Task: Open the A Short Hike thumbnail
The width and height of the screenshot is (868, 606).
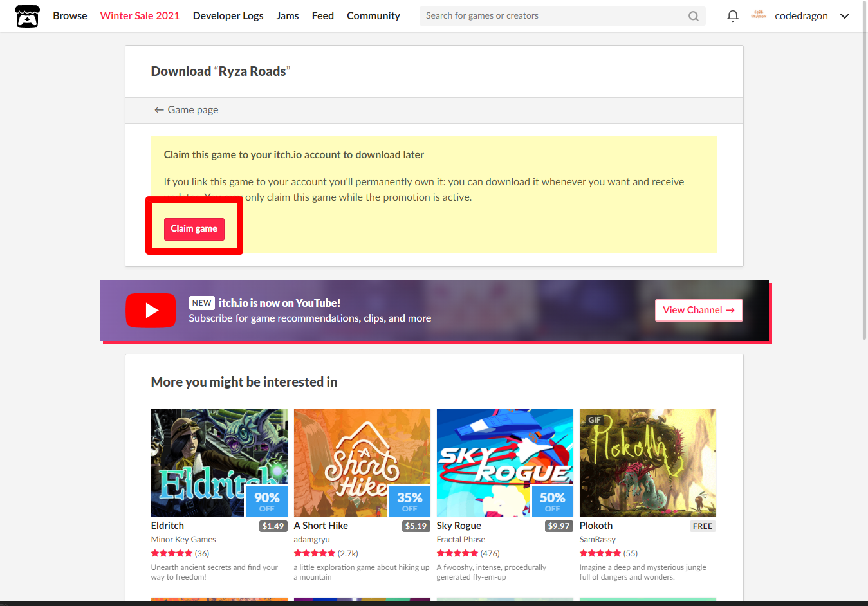Action: 362,463
